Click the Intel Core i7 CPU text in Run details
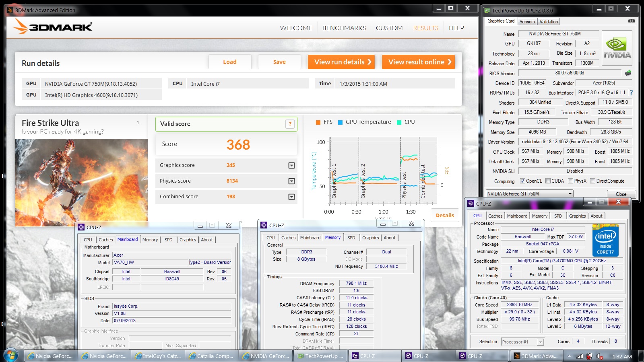Screen dimensions: 644x362 pos(205,84)
